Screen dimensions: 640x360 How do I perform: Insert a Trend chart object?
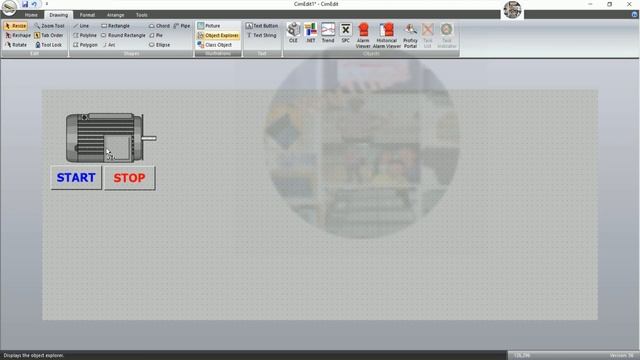(328, 33)
